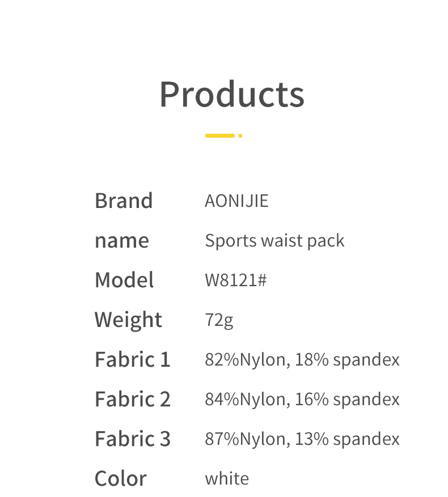Select the Weight label
This screenshot has height=497, width=448.
tap(128, 320)
